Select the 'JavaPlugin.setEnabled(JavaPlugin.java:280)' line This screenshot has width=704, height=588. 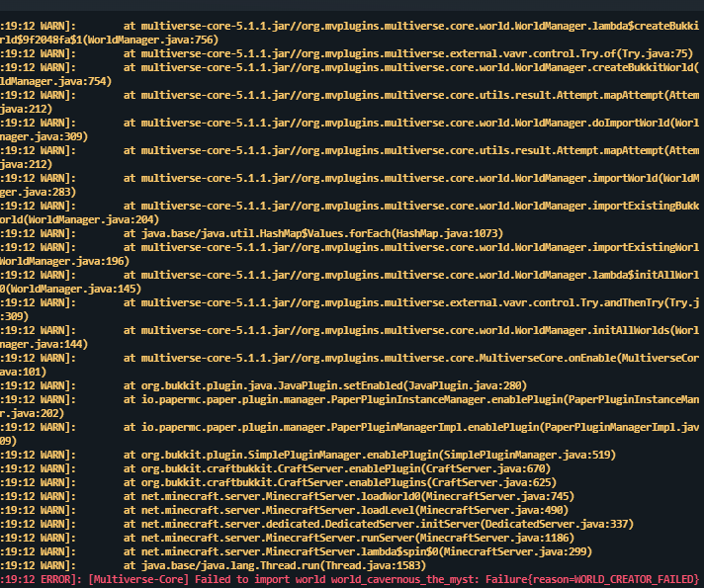pyautogui.click(x=264, y=386)
